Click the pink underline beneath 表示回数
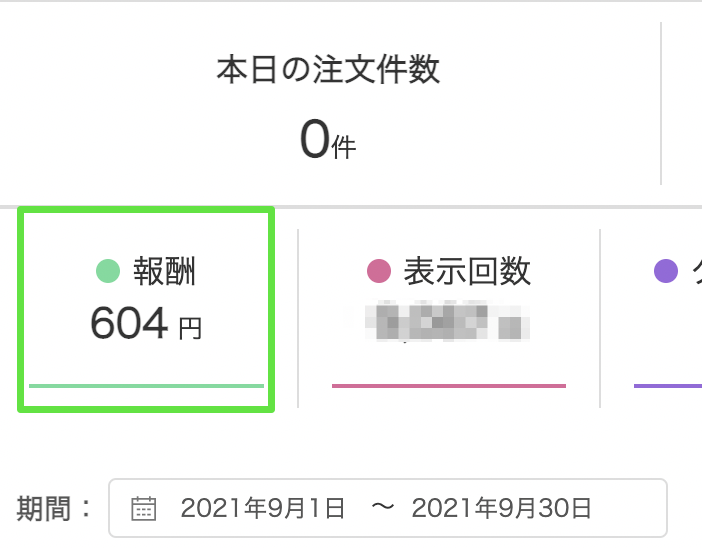Image resolution: width=702 pixels, height=548 pixels. (x=449, y=386)
